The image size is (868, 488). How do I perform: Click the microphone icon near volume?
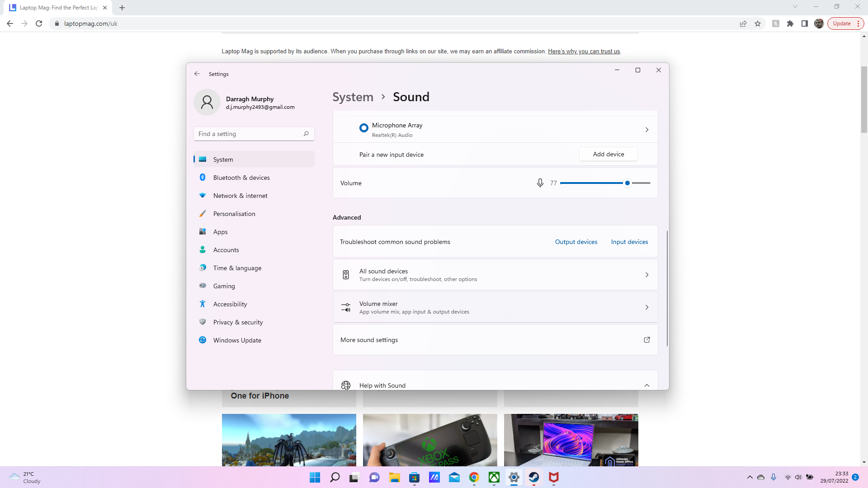pos(540,183)
